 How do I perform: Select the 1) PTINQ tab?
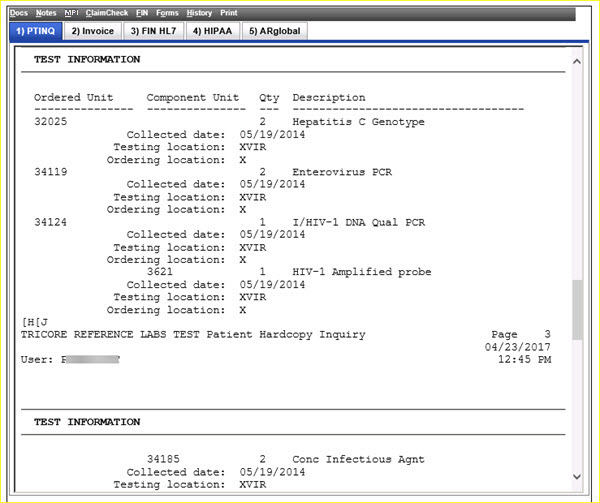tap(35, 31)
